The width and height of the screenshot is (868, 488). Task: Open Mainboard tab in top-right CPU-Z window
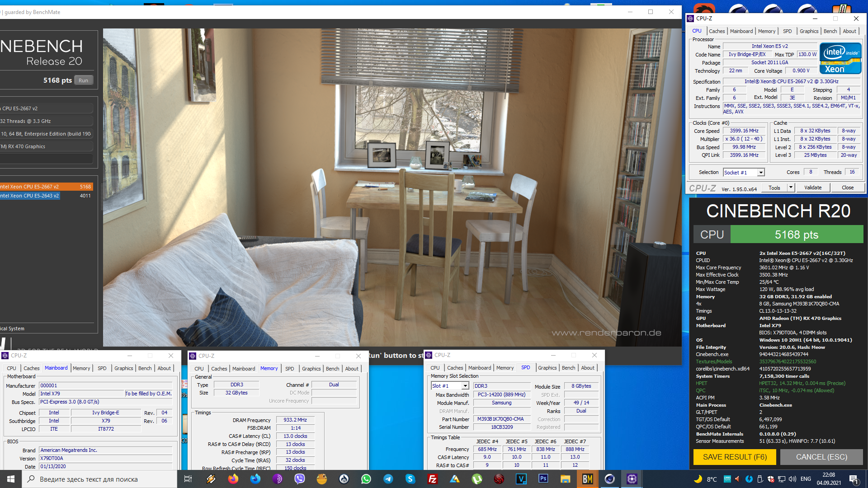coord(741,31)
